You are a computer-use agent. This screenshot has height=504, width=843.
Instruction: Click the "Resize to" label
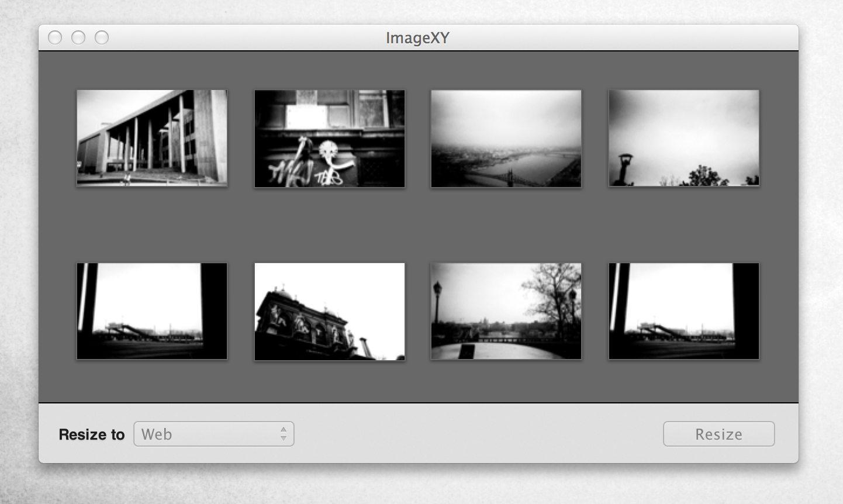pos(92,434)
